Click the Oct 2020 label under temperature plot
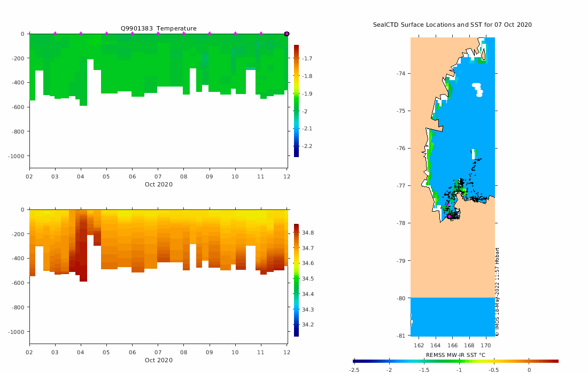 tap(159, 184)
